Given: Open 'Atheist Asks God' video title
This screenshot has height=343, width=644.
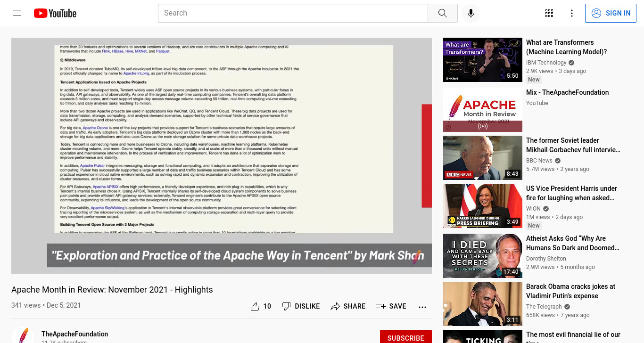Looking at the screenshot, I should (573, 243).
